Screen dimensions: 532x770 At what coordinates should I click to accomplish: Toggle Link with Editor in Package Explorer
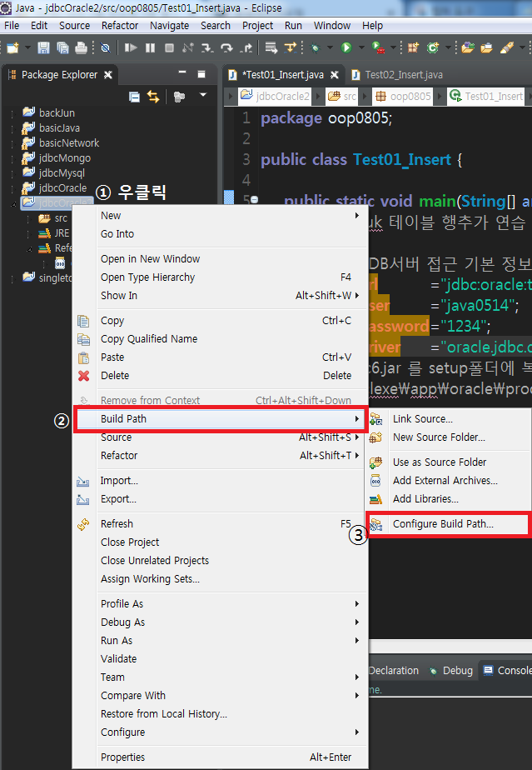point(153,97)
